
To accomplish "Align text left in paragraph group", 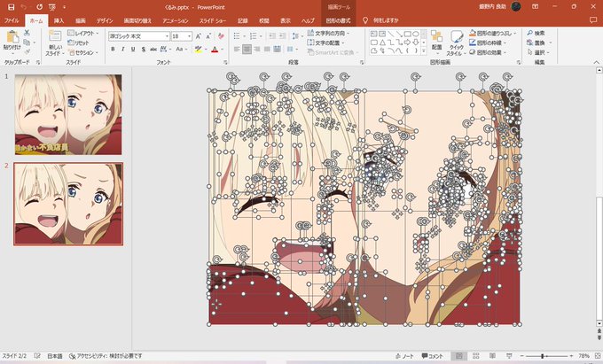I will (x=237, y=49).
